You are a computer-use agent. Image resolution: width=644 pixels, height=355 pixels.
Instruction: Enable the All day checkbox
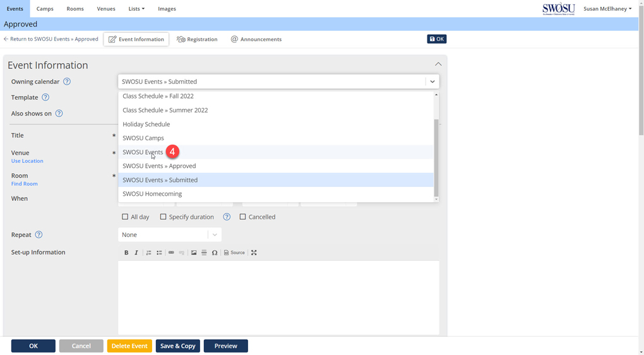(125, 217)
